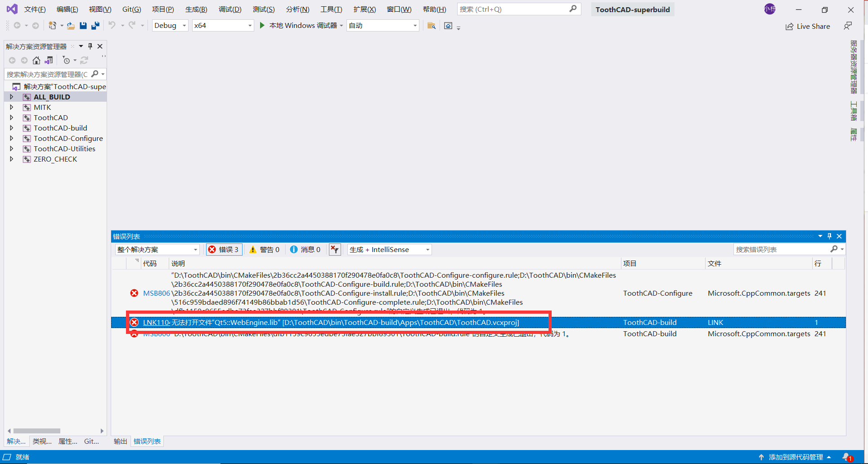
Task: Switch to the 输出 output tab
Action: [120, 441]
